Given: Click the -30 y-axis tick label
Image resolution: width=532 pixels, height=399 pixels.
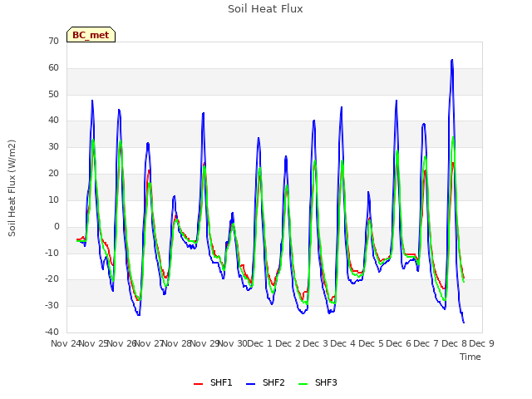Looking at the screenshot, I should (x=52, y=305).
